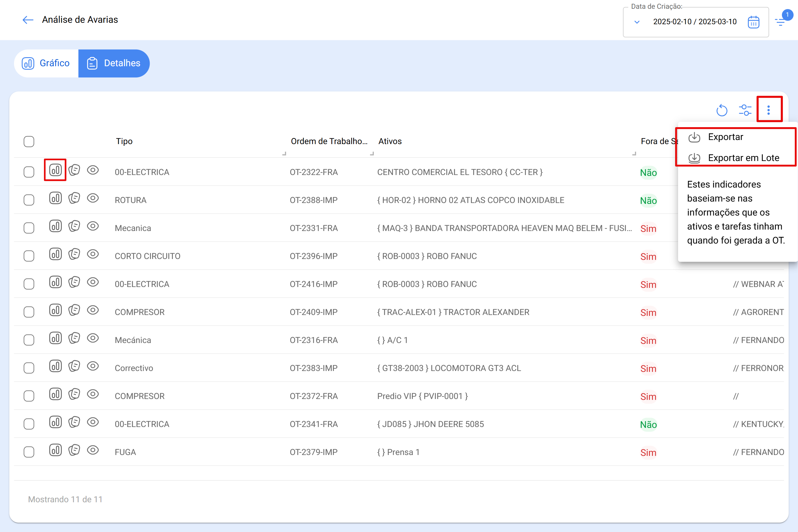View details eye icon for OT-2322-FRA
This screenshot has width=798, height=532.
93,170
